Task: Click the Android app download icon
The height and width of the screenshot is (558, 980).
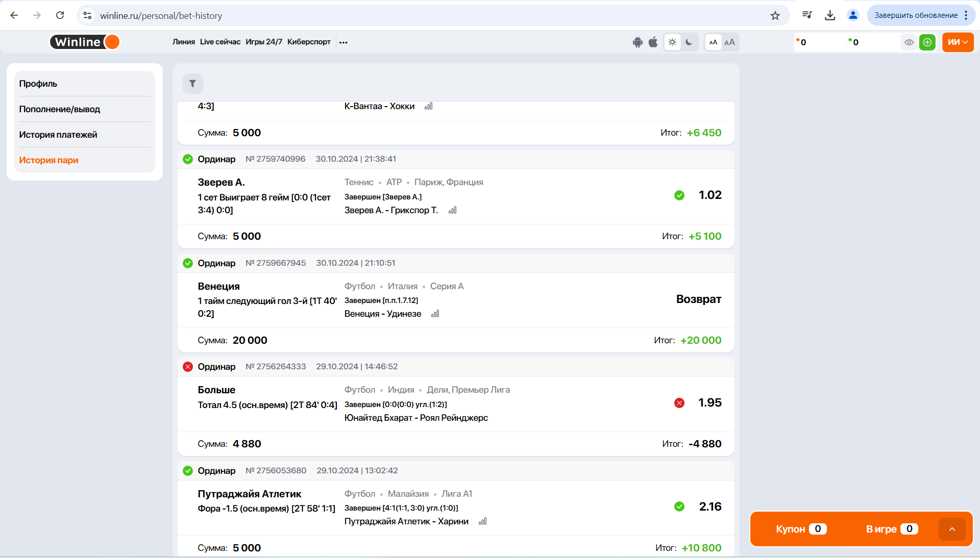Action: pos(638,42)
